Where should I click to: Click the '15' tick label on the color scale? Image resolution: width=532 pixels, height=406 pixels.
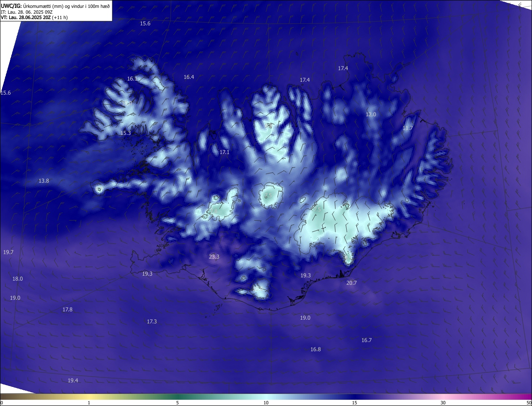point(355,403)
